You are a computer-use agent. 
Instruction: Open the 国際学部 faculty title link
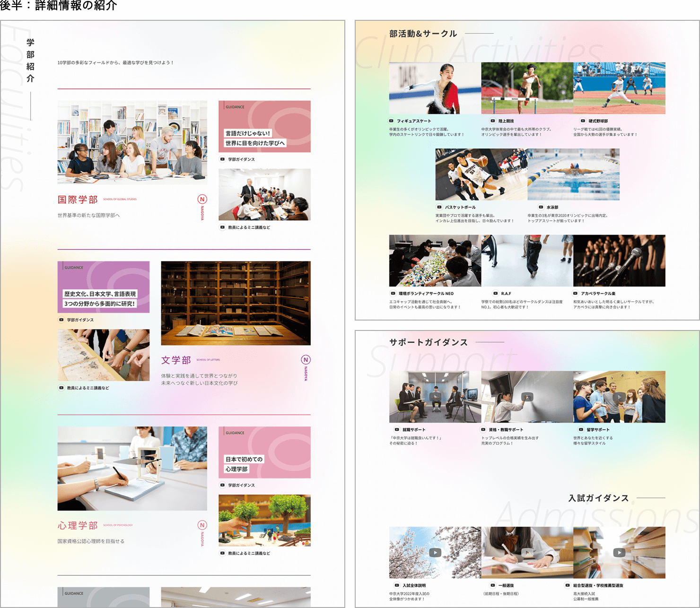[x=78, y=200]
